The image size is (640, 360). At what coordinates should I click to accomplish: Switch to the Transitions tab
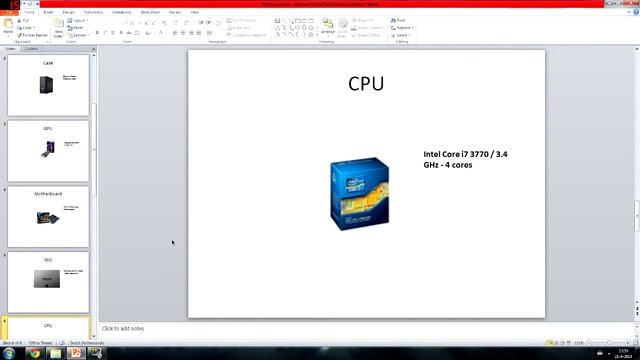coord(93,12)
